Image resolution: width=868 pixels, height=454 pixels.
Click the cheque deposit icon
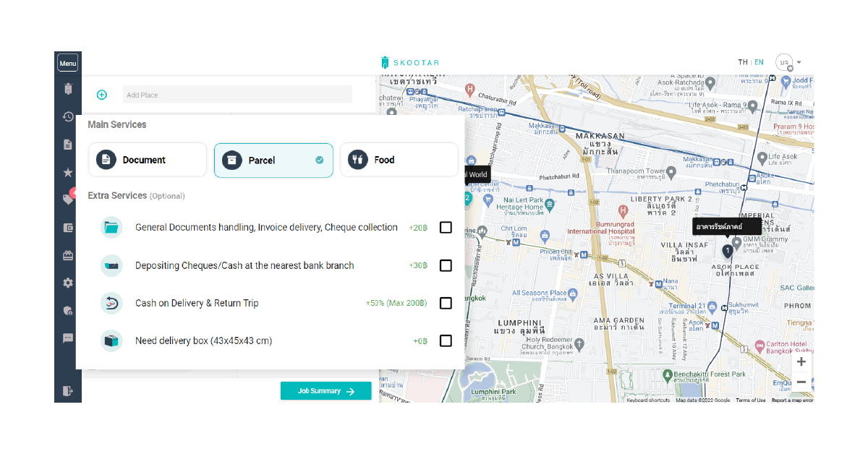[111, 265]
